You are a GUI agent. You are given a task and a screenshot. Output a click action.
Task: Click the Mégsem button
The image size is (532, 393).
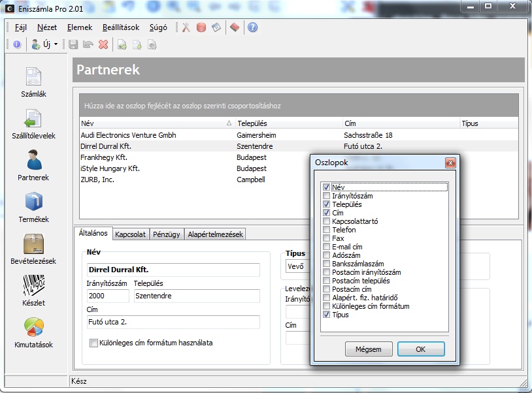click(x=369, y=349)
